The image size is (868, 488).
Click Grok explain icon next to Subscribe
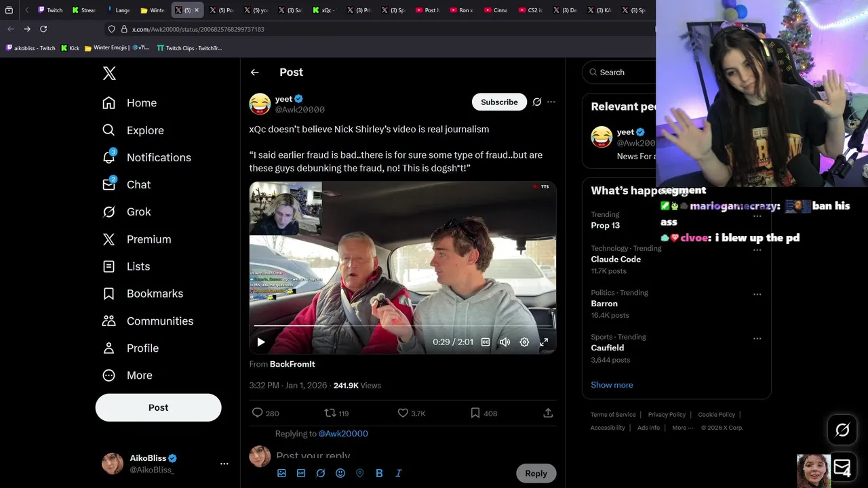pyautogui.click(x=537, y=102)
